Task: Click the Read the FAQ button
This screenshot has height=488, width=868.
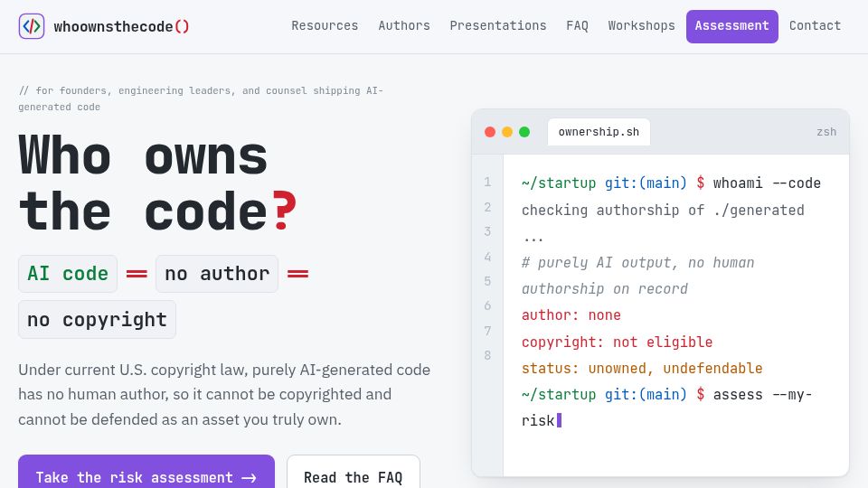Action: [x=354, y=472]
